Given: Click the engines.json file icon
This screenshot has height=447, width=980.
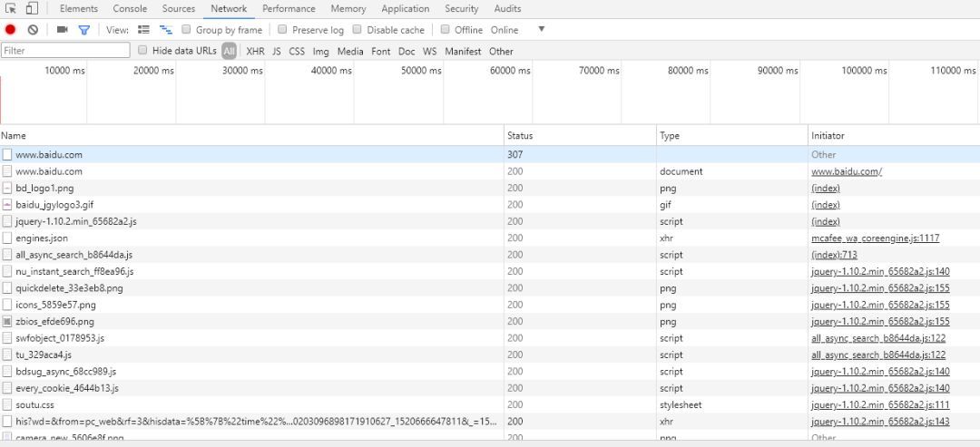Looking at the screenshot, I should (x=7, y=238).
